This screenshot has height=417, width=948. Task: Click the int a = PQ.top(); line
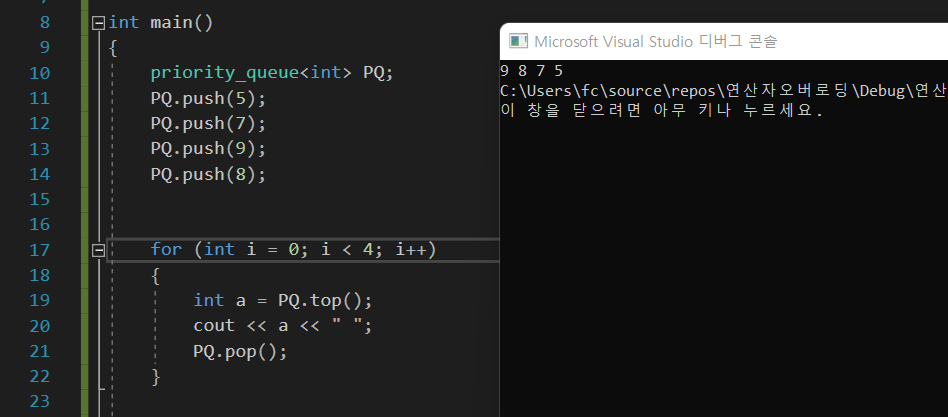(x=282, y=300)
